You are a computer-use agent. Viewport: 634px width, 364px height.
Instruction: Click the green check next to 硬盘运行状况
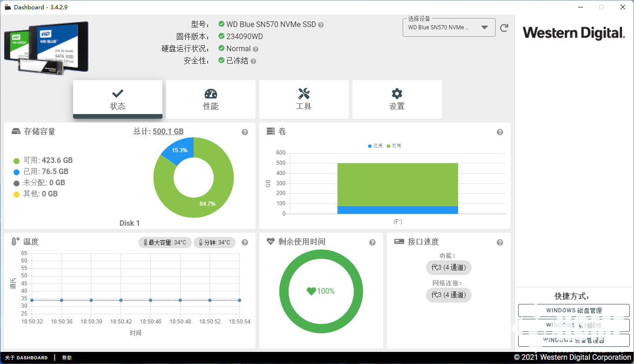click(x=222, y=48)
